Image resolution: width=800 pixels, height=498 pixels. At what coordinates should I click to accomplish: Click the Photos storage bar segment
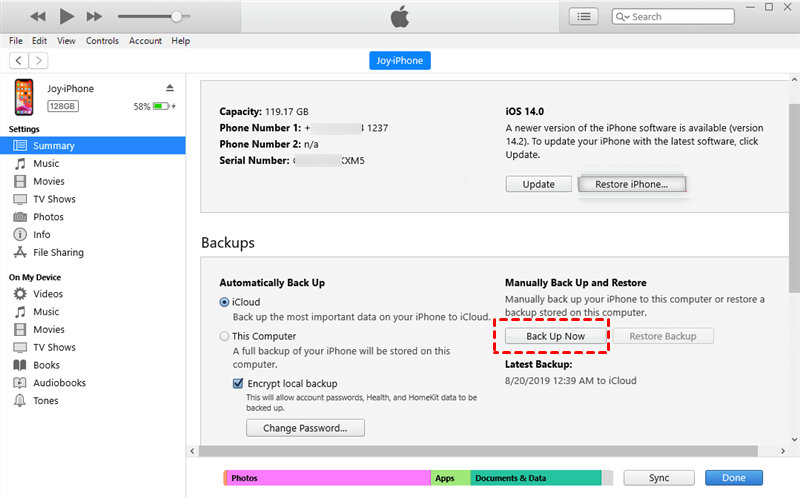(328, 478)
